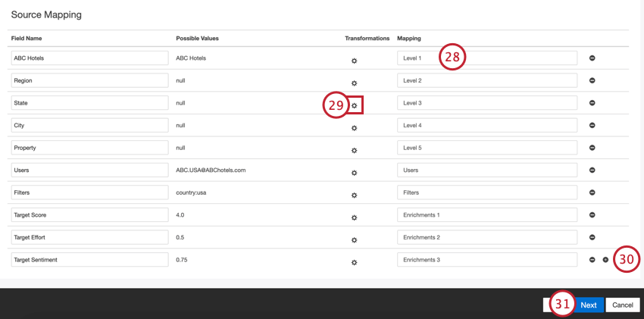Edit the Filters field name box
This screenshot has height=319, width=644.
click(x=90, y=192)
